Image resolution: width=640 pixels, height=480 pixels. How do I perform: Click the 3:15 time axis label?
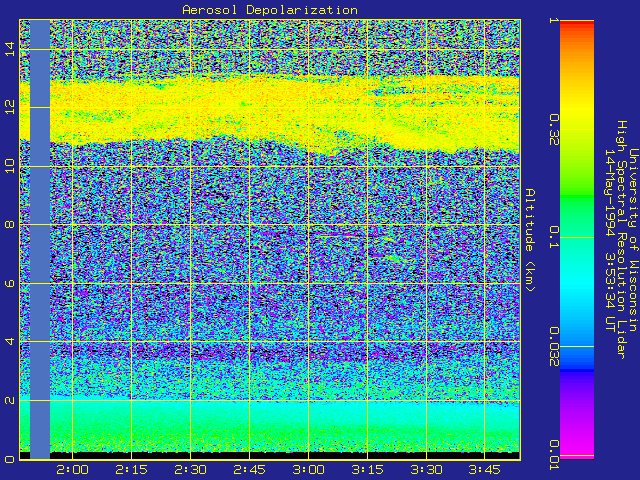(367, 469)
